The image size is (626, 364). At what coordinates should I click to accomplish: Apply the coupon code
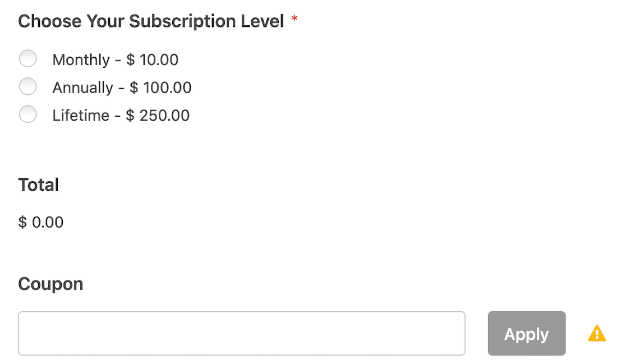527,333
